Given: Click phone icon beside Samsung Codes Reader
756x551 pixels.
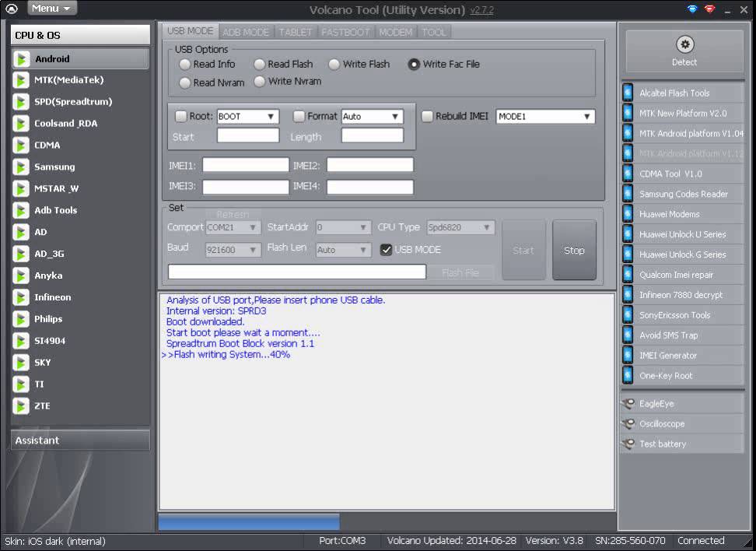Looking at the screenshot, I should pos(628,194).
